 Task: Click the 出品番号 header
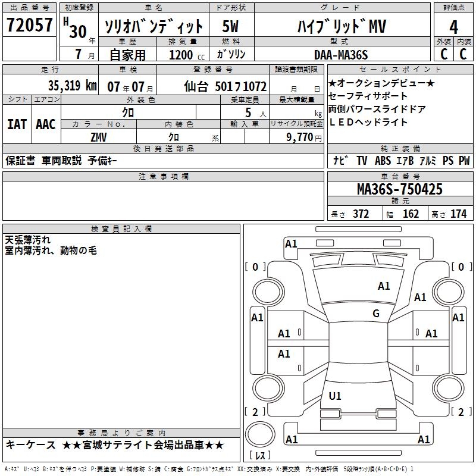[x=29, y=8]
